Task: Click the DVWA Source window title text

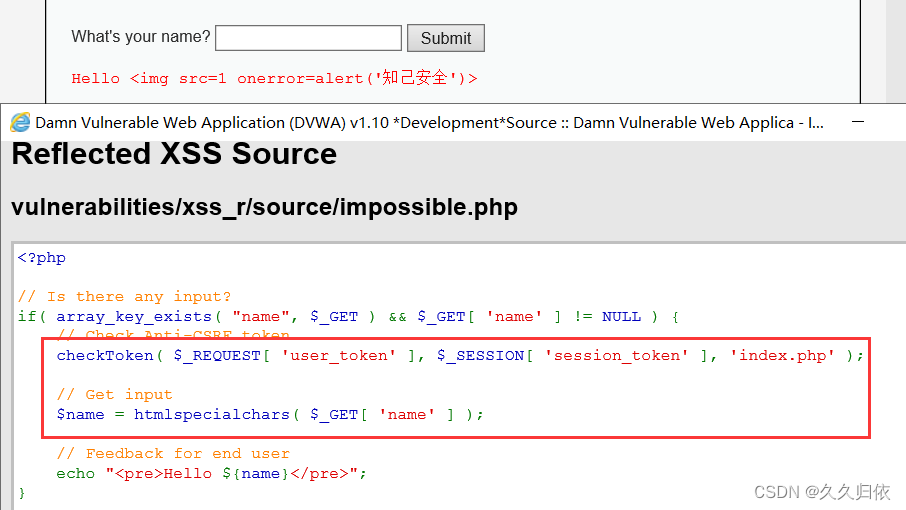Action: 429,122
